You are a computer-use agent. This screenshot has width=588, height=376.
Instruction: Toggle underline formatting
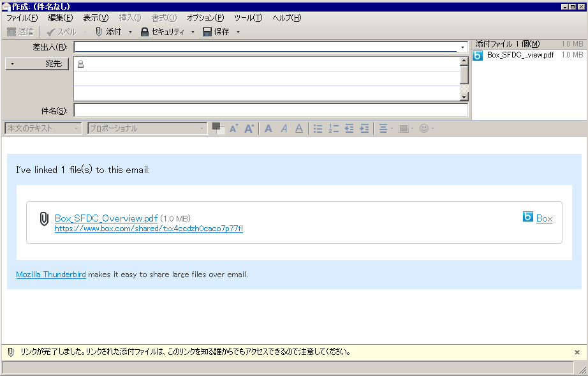pos(299,128)
